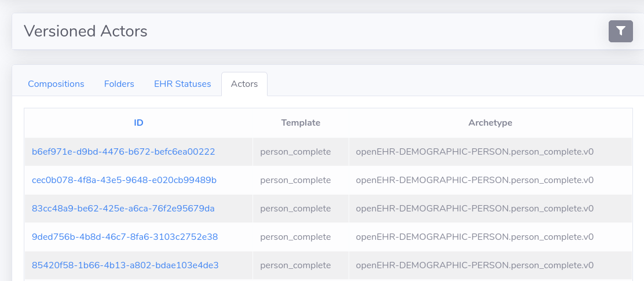This screenshot has width=644, height=281.
Task: Select the archetype cell in the first row
Action: tap(474, 152)
